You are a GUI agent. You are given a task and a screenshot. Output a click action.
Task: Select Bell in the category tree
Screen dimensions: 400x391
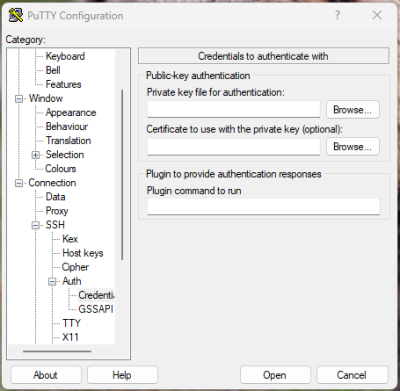(x=53, y=70)
